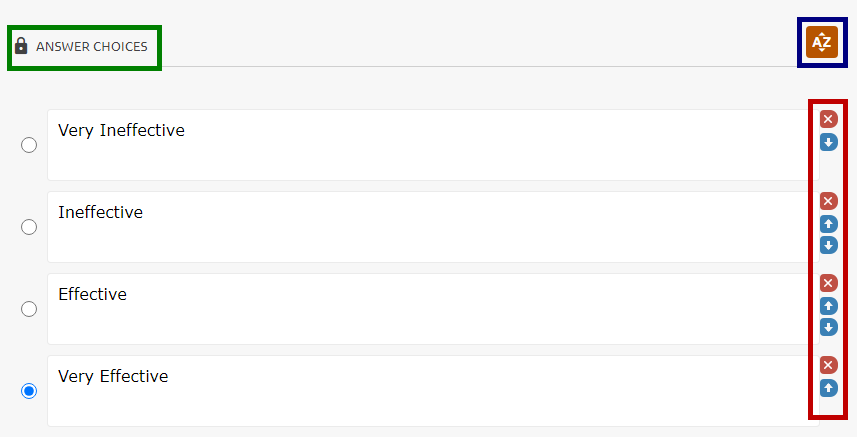Delete the Very Ineffective answer choice
Image resolution: width=857 pixels, height=437 pixels.
[x=828, y=119]
